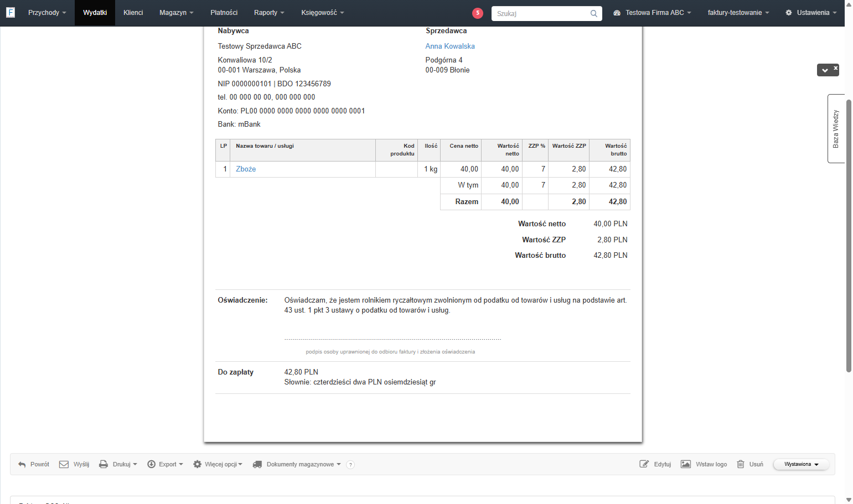
Task: Expand the Księgowość menu
Action: coord(323,13)
